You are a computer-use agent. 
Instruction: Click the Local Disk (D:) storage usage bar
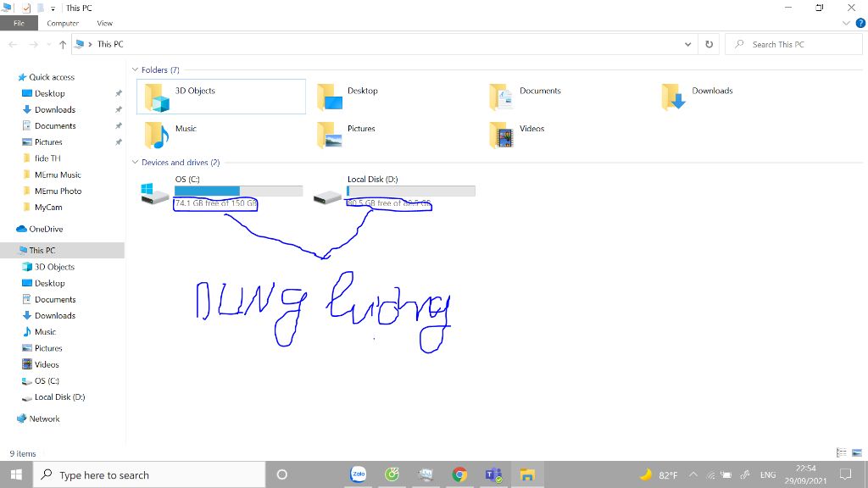[411, 191]
